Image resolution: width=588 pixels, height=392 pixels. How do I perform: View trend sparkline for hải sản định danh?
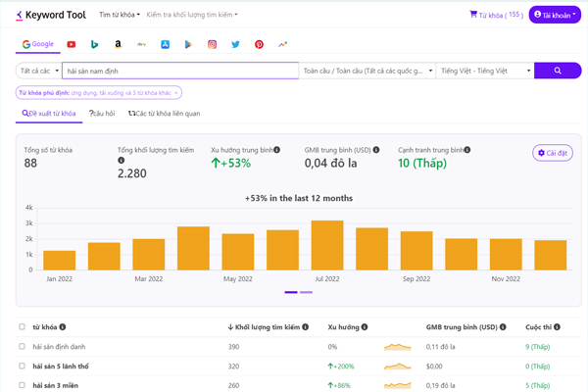tap(398, 347)
